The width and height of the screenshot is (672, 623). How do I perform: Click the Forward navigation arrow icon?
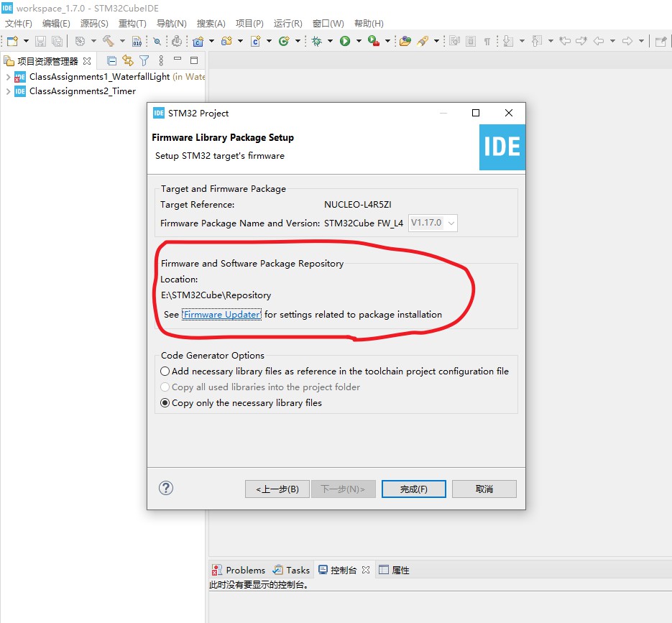click(x=627, y=41)
